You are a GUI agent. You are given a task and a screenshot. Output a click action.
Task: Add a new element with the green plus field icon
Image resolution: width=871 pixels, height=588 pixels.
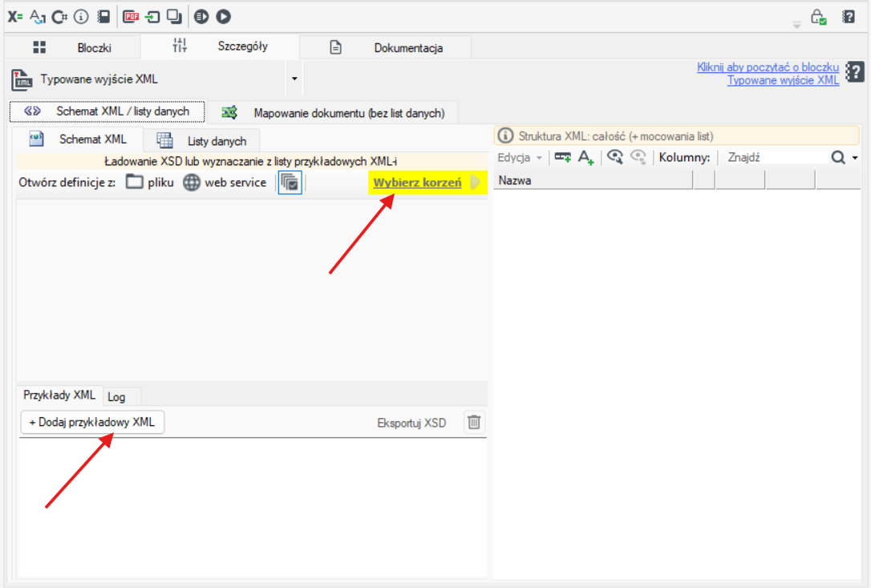coord(563,157)
